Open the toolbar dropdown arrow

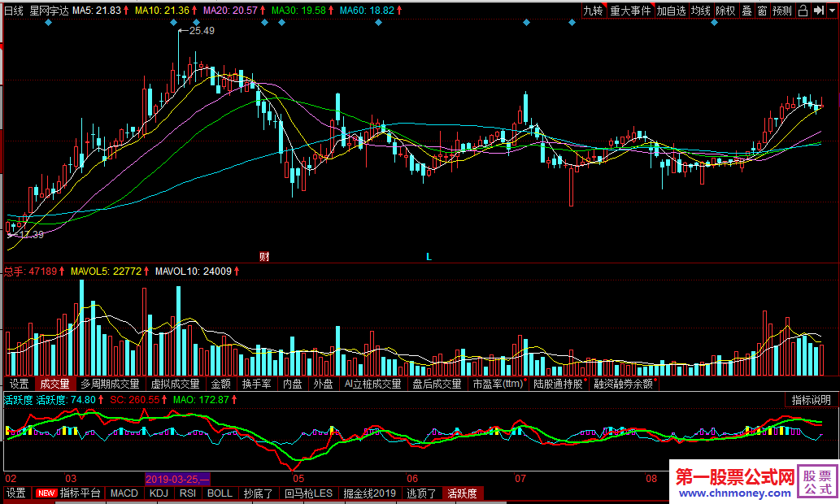(x=832, y=11)
